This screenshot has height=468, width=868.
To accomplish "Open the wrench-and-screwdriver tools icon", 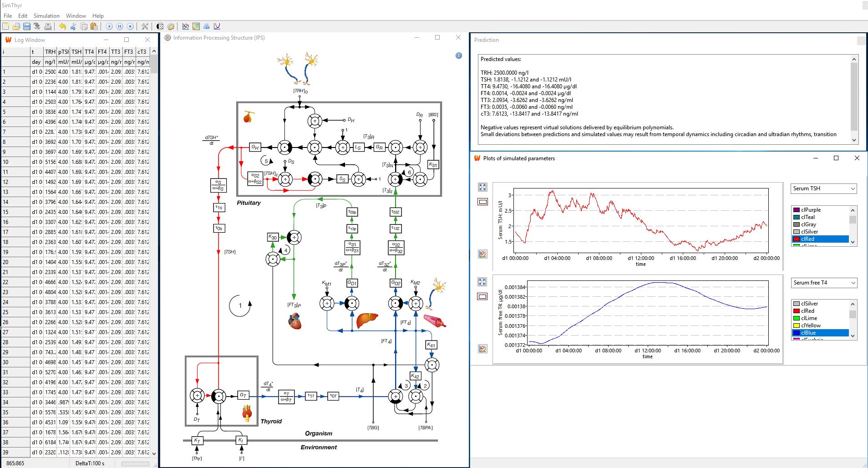I will (x=145, y=26).
